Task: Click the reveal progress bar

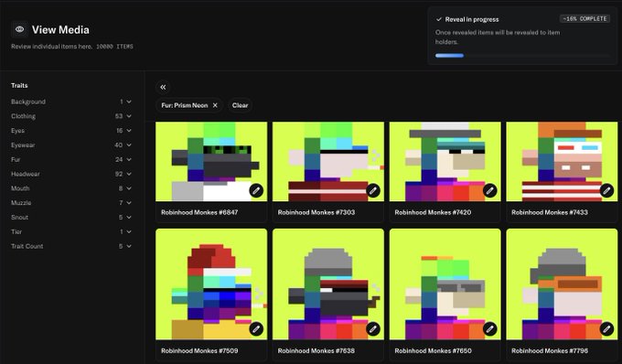Action: pyautogui.click(x=522, y=56)
